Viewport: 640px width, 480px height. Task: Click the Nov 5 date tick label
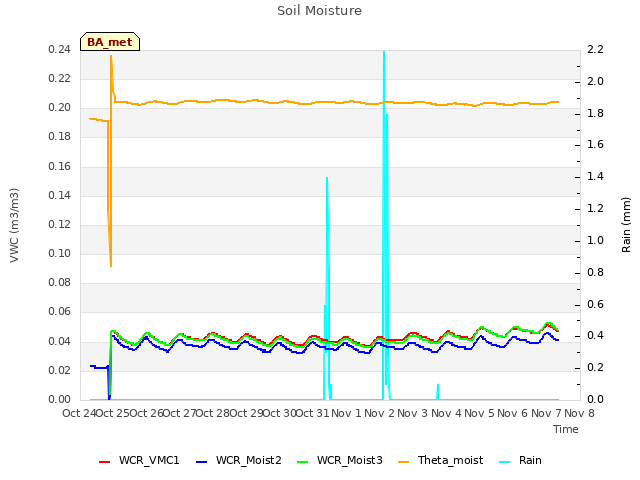click(479, 413)
